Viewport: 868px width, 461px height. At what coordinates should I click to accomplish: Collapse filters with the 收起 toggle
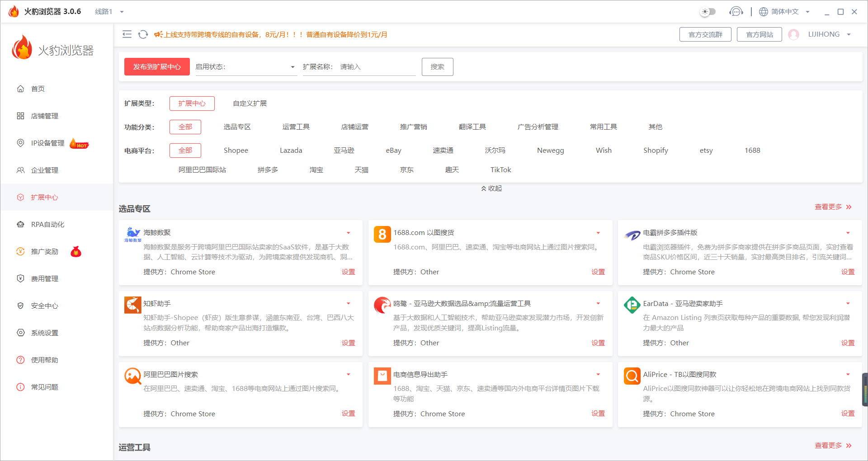[x=491, y=188]
